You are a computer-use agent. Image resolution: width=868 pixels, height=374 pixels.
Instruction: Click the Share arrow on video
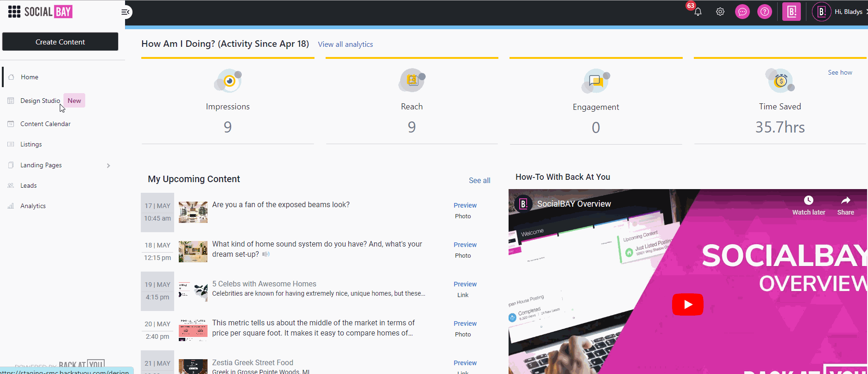point(846,200)
